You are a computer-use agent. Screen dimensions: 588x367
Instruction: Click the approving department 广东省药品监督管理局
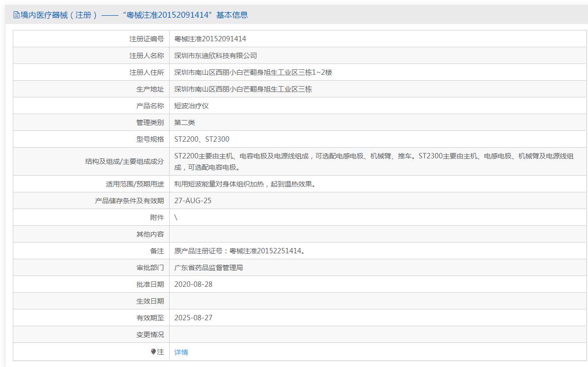pos(208,268)
